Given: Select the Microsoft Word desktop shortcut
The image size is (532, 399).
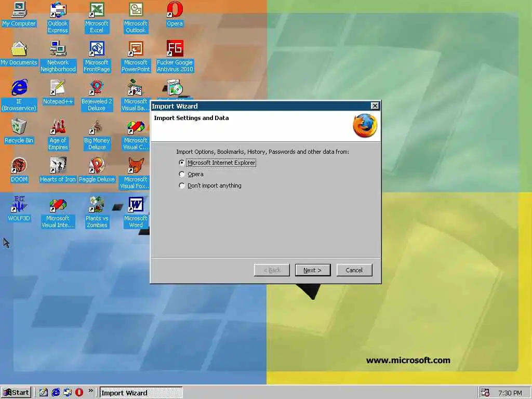Looking at the screenshot, I should pos(136,212).
